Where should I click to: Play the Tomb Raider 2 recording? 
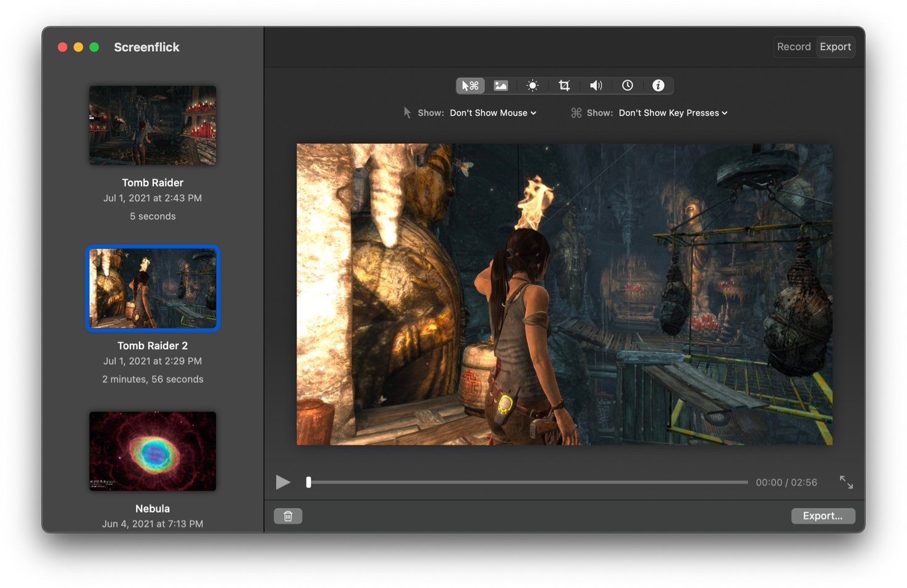[x=283, y=482]
